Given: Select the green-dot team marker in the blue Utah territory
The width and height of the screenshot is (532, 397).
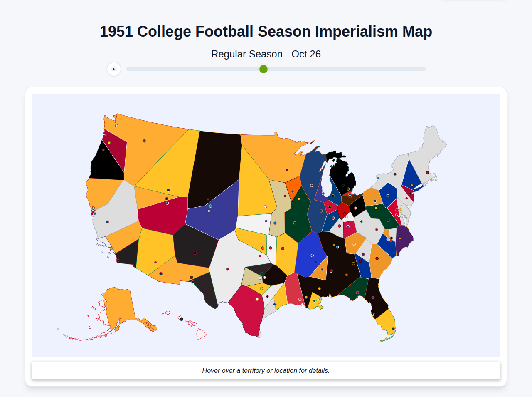Looking at the screenshot, I should [210, 206].
